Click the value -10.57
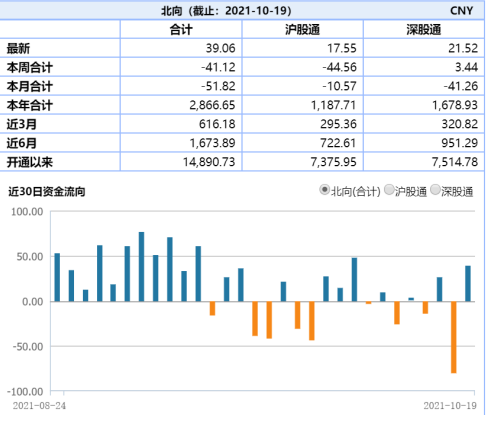The image size is (487, 421). (339, 86)
